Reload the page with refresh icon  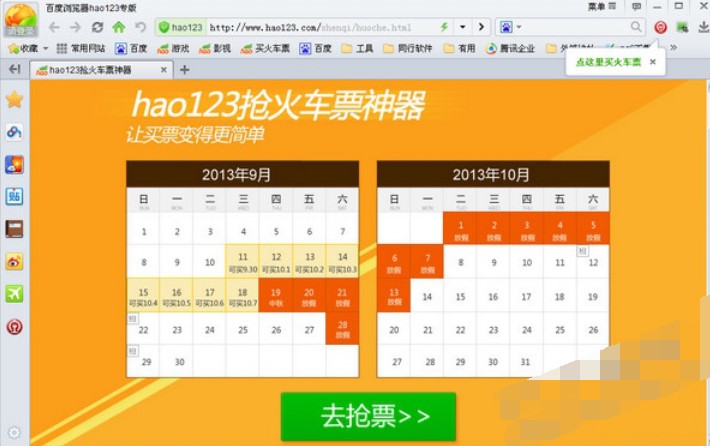coord(97,28)
